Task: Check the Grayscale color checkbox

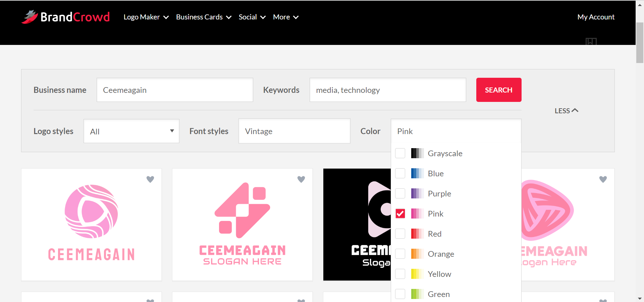Action: [x=400, y=153]
